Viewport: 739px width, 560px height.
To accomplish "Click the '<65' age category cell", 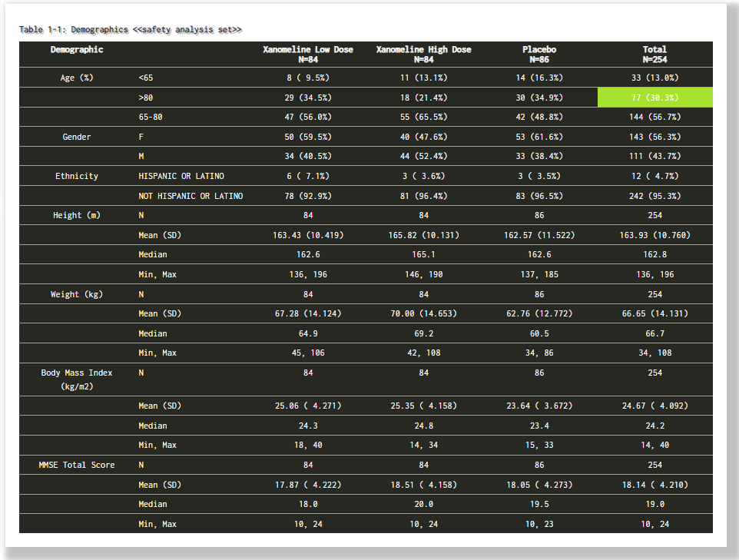I will pyautogui.click(x=146, y=78).
